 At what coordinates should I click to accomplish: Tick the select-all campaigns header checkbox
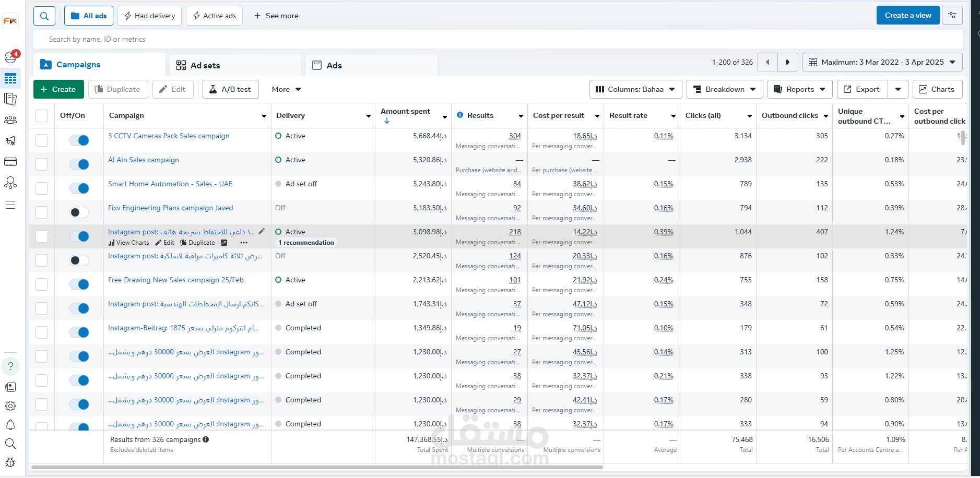42,116
